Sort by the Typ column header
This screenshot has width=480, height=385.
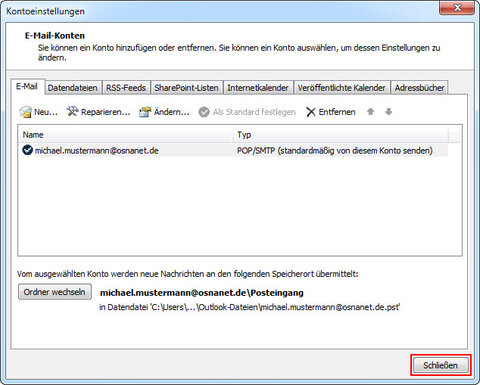(340, 135)
